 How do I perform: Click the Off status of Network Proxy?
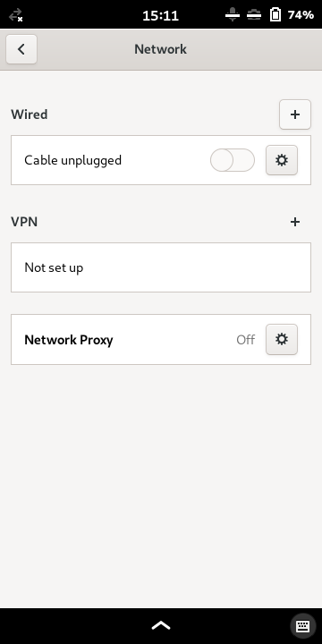tap(246, 340)
